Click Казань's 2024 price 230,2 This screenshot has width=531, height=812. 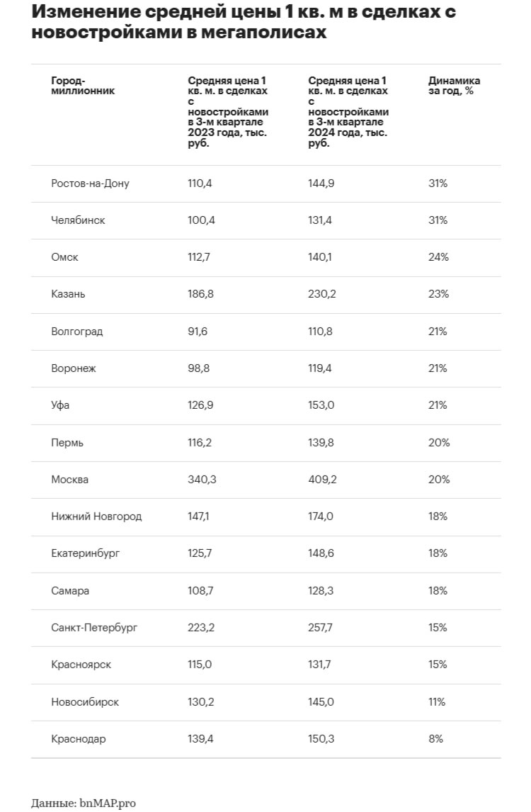click(x=322, y=294)
